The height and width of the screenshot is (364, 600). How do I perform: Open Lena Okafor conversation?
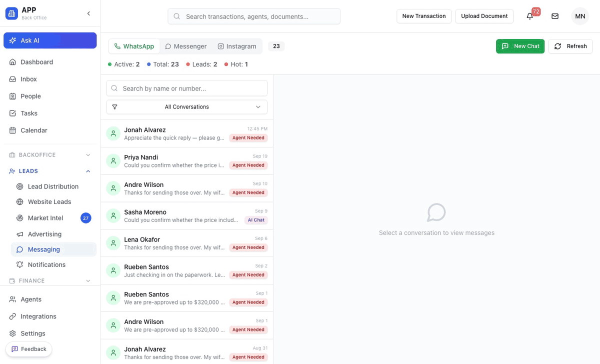click(x=187, y=243)
